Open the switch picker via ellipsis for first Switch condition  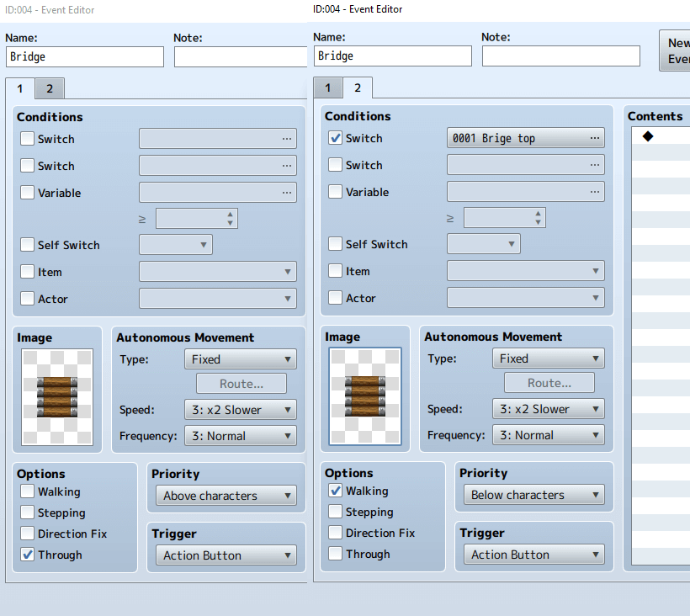289,138
